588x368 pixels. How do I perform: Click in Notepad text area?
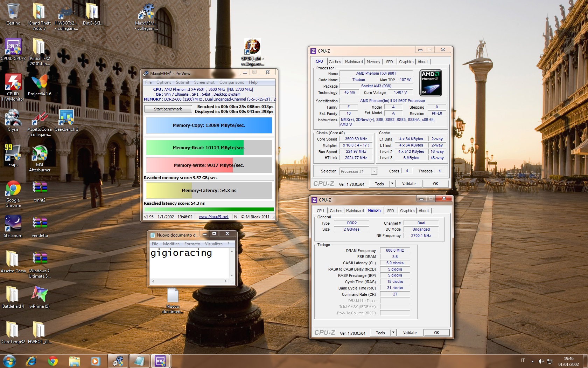click(189, 263)
